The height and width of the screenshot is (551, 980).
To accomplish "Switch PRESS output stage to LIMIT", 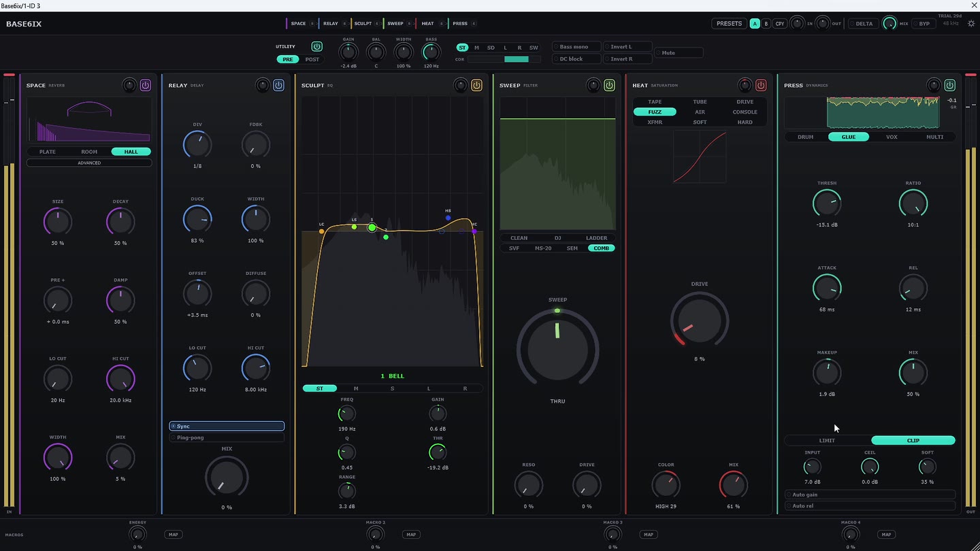I will pos(827,440).
